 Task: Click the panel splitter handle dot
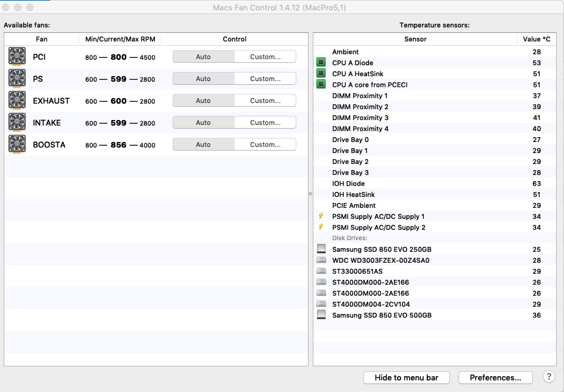pyautogui.click(x=310, y=194)
